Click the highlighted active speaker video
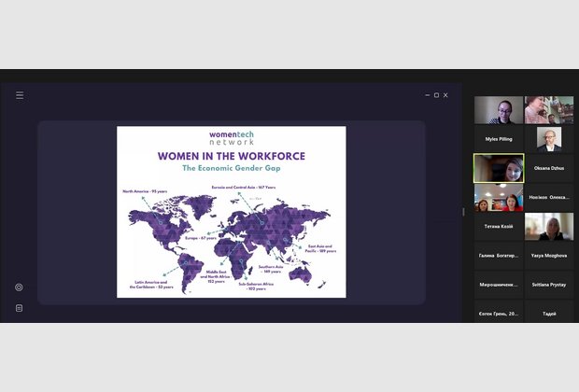Screen dimensions: 579x392 [499, 168]
